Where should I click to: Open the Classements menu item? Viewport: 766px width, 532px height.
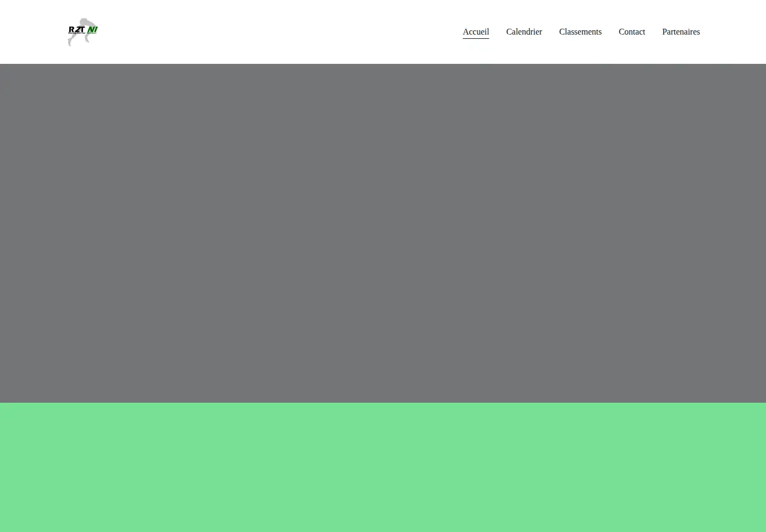click(x=580, y=32)
